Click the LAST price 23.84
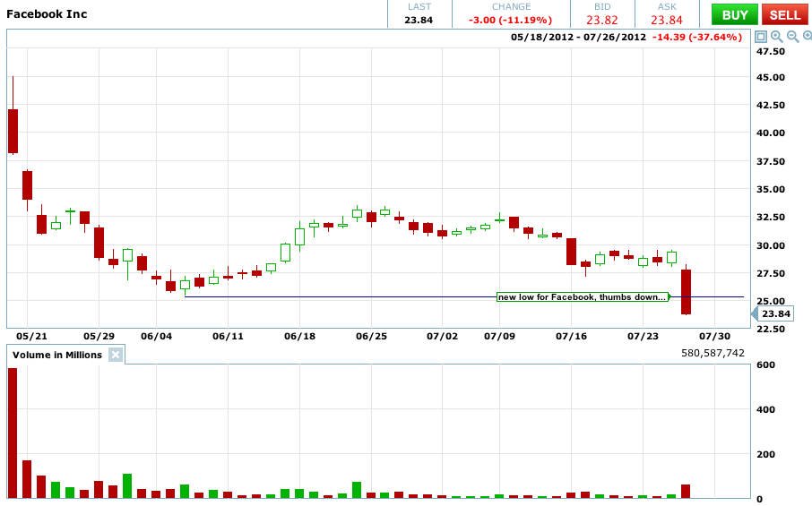 (419, 21)
